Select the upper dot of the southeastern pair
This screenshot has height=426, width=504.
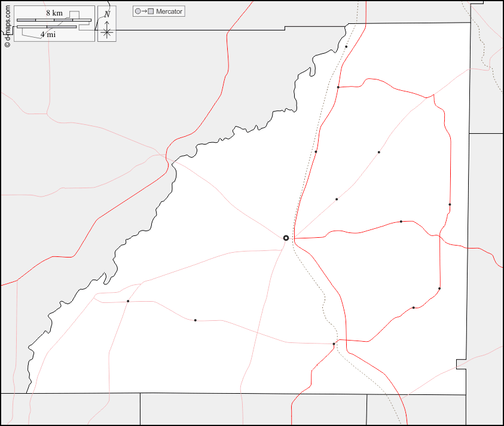[439, 289]
